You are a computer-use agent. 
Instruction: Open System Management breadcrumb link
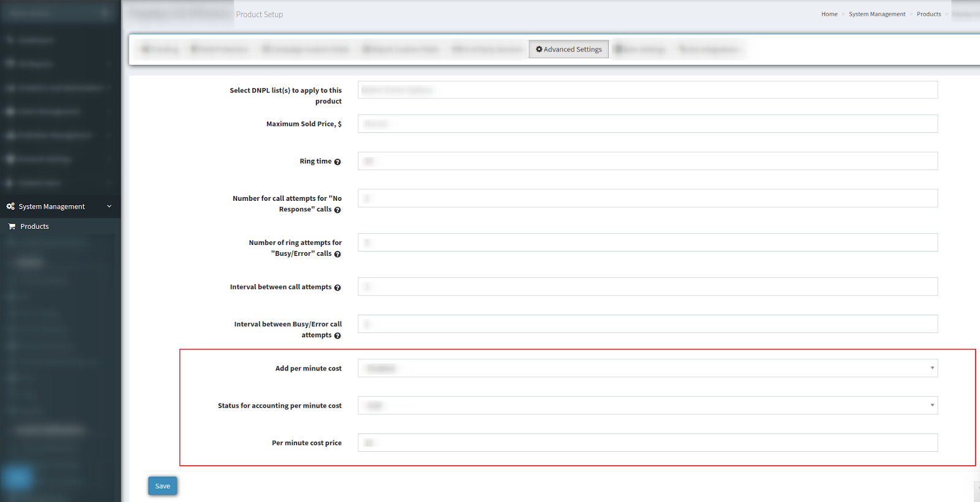click(876, 14)
